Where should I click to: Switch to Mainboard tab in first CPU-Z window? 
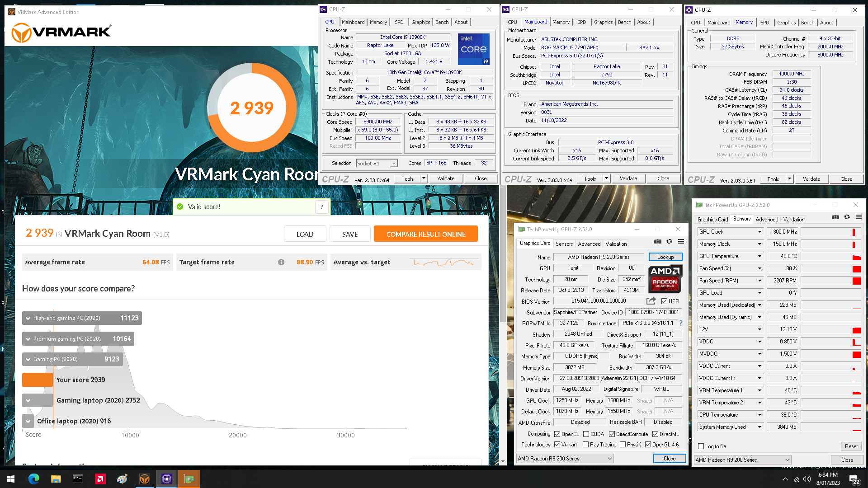coord(353,22)
